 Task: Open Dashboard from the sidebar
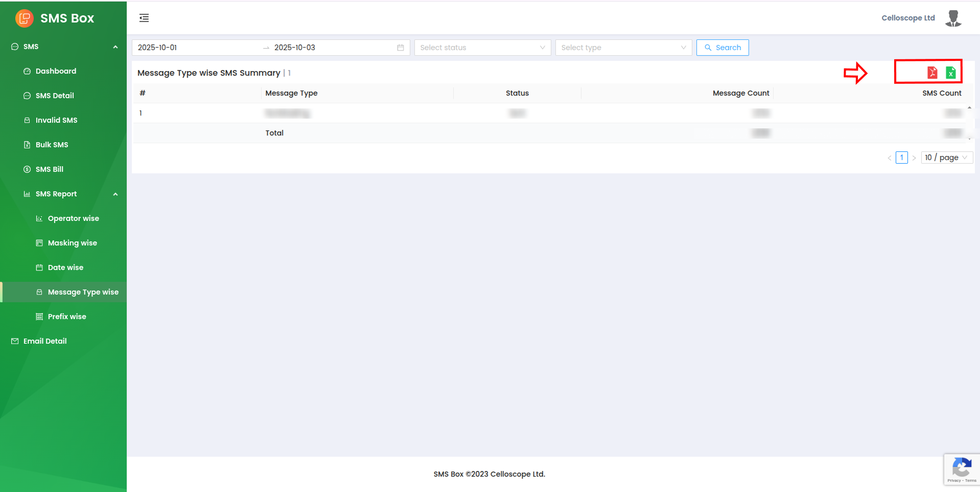coord(56,71)
